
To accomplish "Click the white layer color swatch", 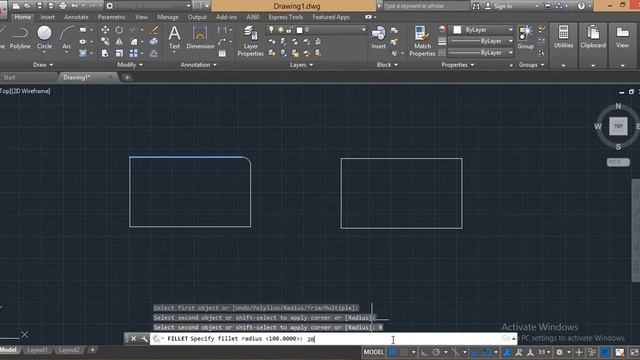I will (299, 30).
